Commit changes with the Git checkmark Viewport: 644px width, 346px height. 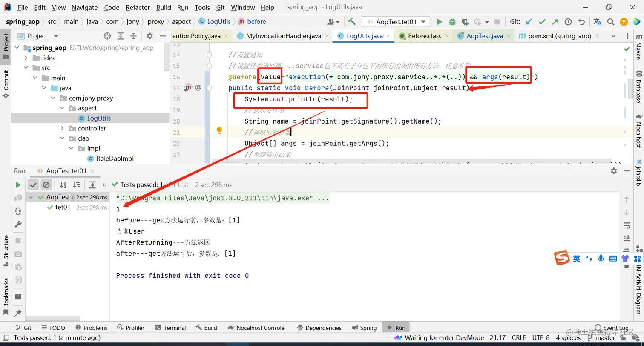point(542,22)
